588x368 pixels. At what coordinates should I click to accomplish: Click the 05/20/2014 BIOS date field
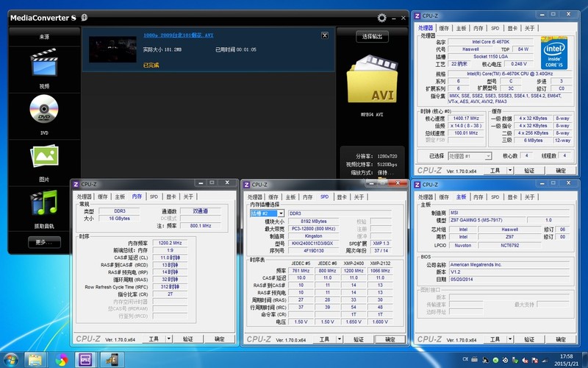tap(509, 279)
